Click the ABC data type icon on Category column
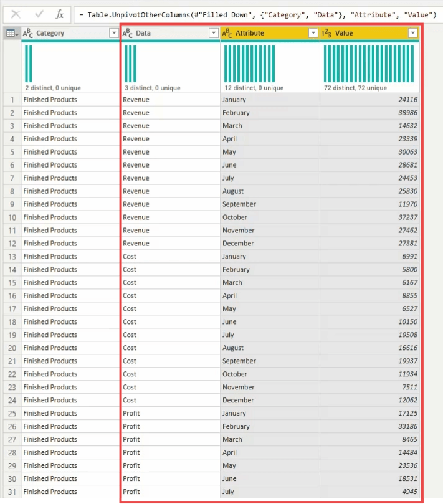443x504 pixels. 29,33
